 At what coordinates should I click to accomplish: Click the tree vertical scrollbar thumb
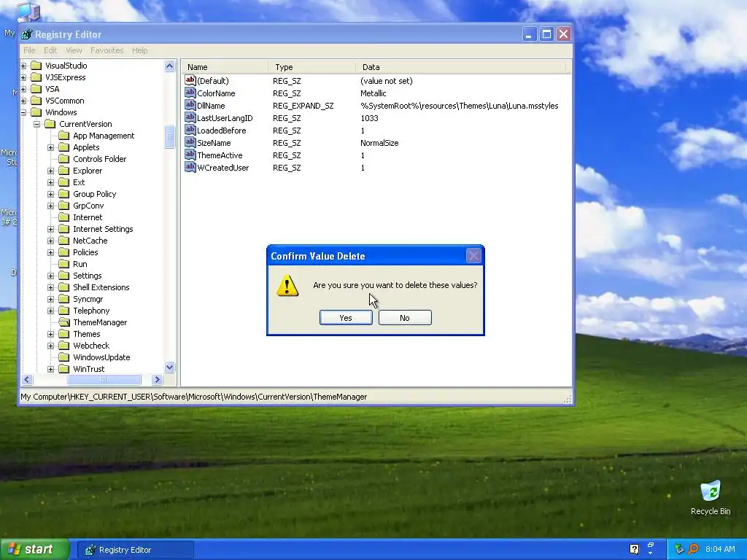click(169, 137)
